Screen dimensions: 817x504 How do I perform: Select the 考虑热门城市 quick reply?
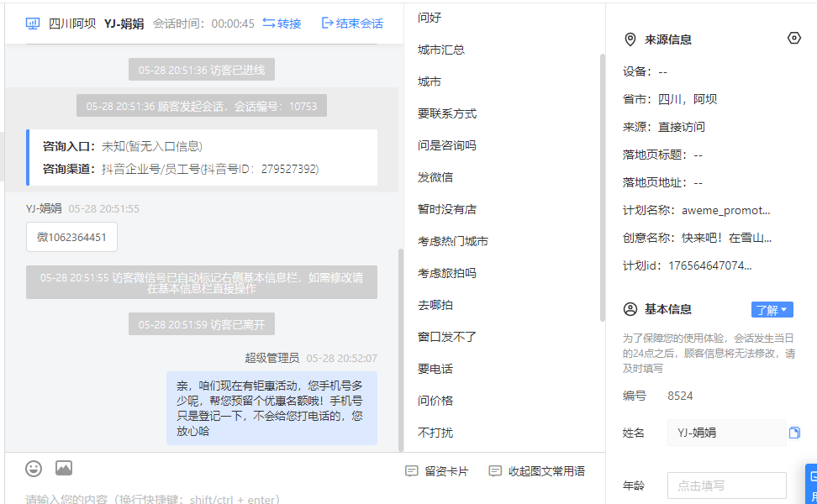[x=453, y=241]
